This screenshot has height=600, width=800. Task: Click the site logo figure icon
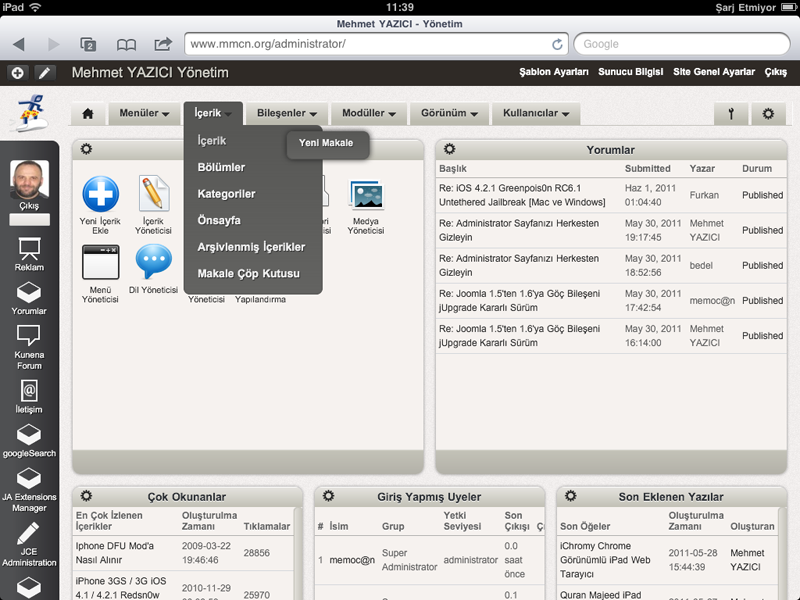pyautogui.click(x=32, y=112)
